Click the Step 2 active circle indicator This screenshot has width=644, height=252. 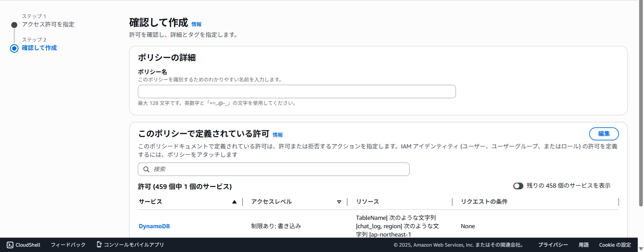14,48
